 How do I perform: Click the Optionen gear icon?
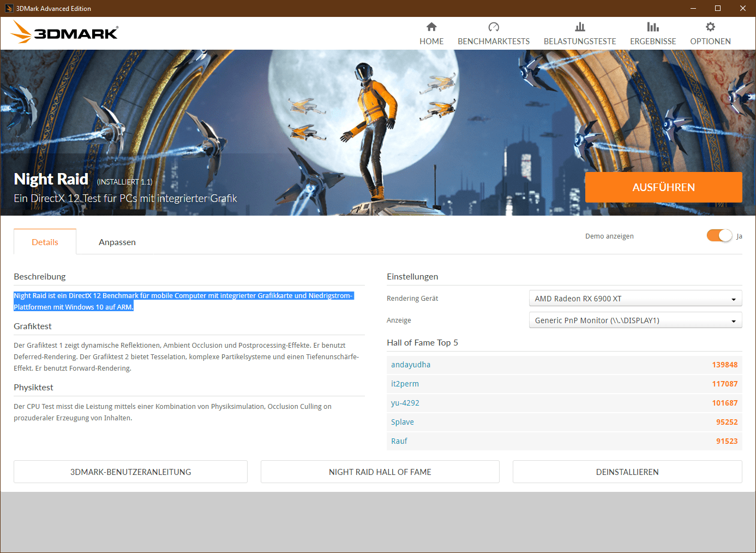pyautogui.click(x=710, y=27)
